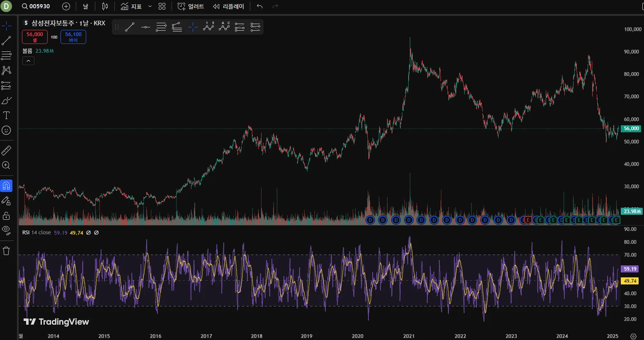Remove drawings with the trash icon

coord(6,251)
